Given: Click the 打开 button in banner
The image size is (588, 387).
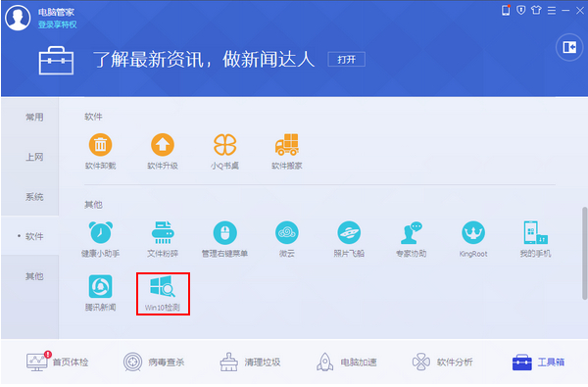Looking at the screenshot, I should coord(347,59).
